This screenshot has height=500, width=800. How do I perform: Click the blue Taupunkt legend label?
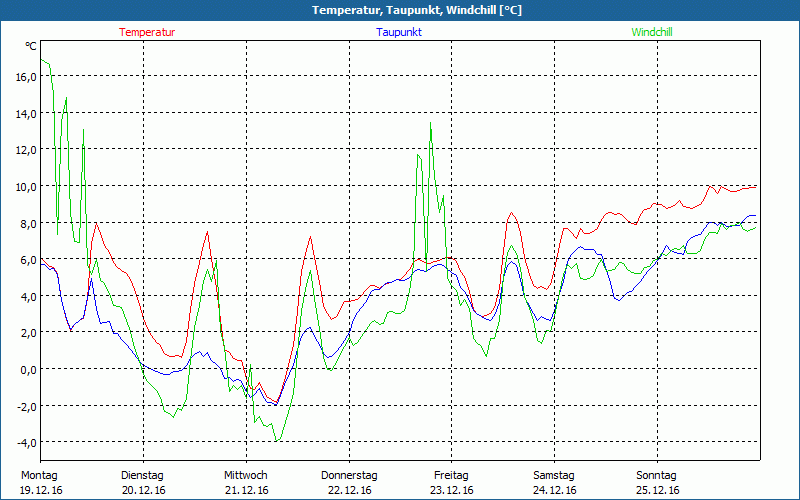399,32
